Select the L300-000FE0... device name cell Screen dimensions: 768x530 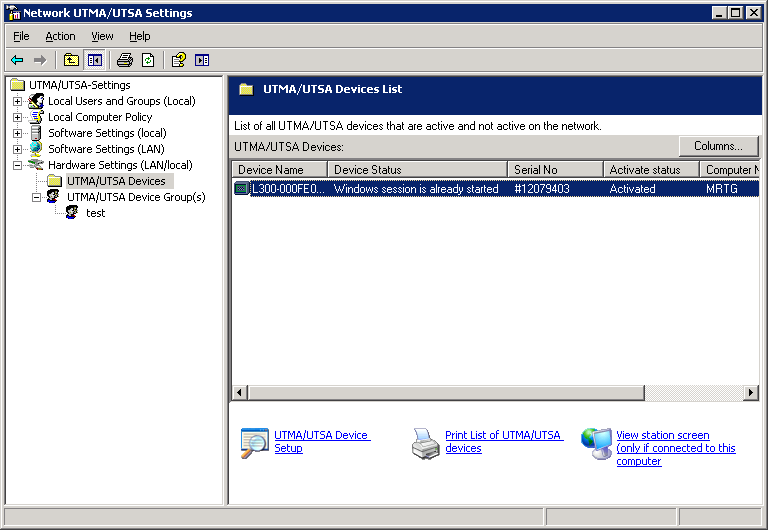[288, 189]
